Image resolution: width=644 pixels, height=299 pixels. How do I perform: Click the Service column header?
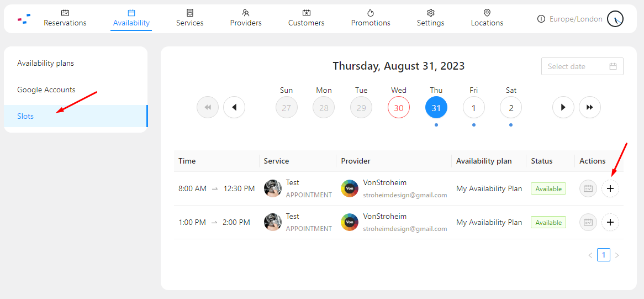(x=298, y=161)
